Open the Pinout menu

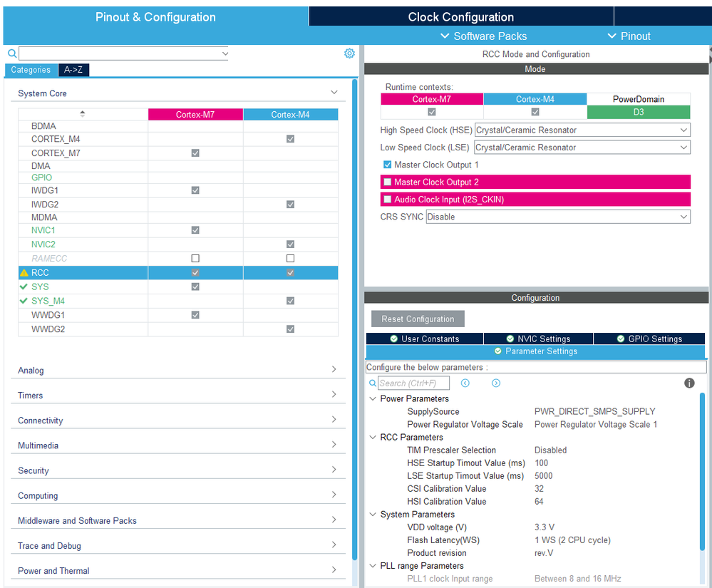tap(629, 36)
